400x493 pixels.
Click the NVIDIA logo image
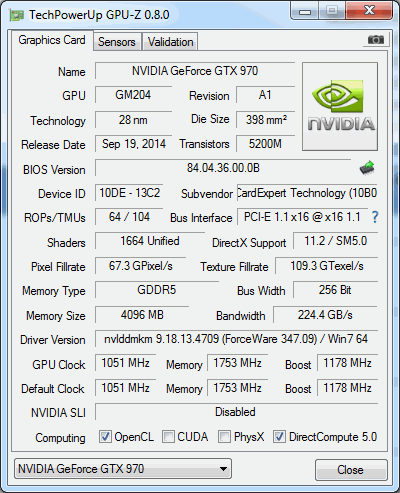coord(340,106)
